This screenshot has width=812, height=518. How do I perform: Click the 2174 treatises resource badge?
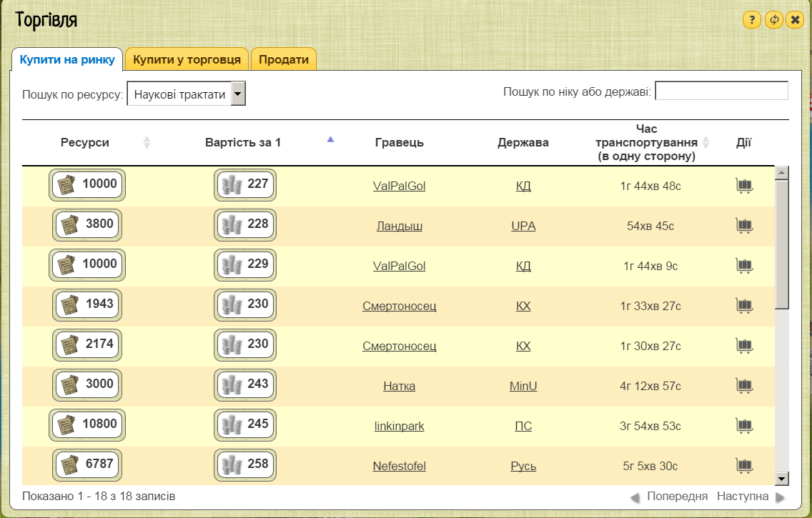pos(87,344)
